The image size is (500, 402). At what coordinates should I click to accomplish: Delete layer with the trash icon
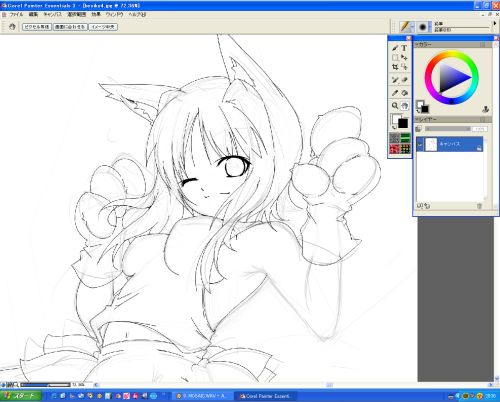pyautogui.click(x=479, y=206)
